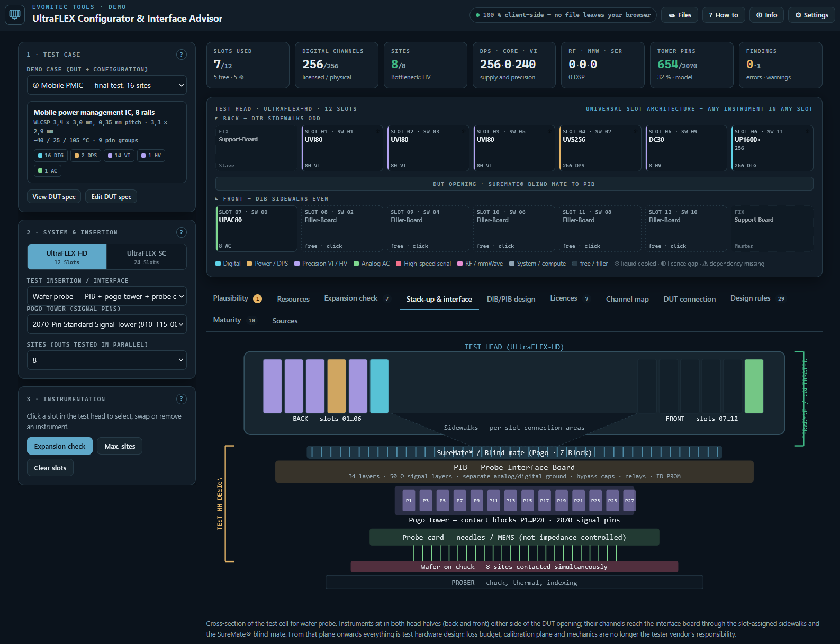Click pogo tower contact block P19
The image size is (840, 644).
[561, 501]
